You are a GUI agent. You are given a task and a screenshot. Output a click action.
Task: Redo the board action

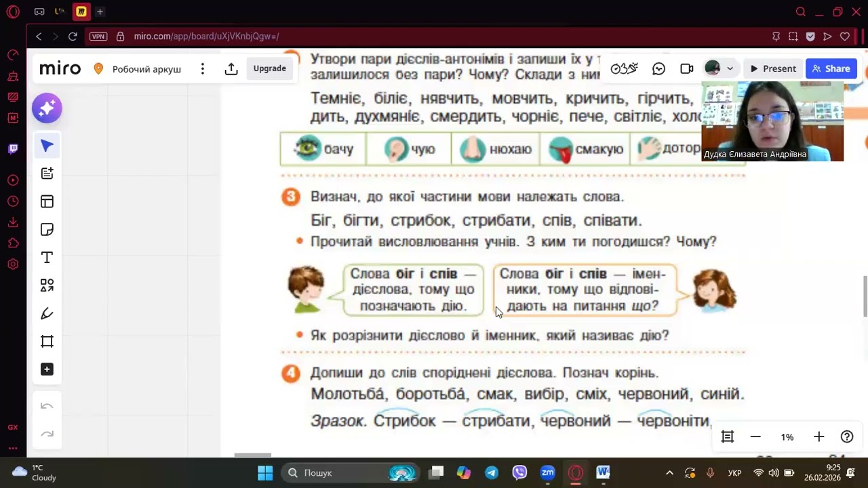point(47,434)
